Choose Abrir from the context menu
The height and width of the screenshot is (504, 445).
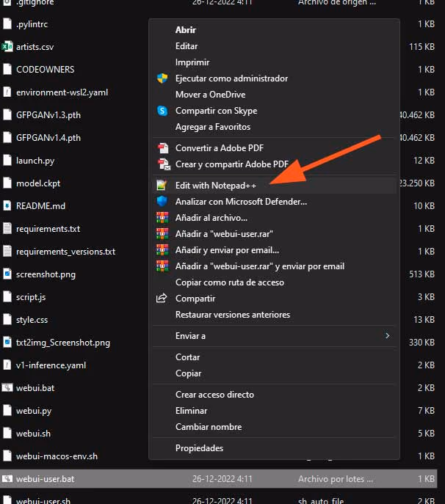point(185,30)
